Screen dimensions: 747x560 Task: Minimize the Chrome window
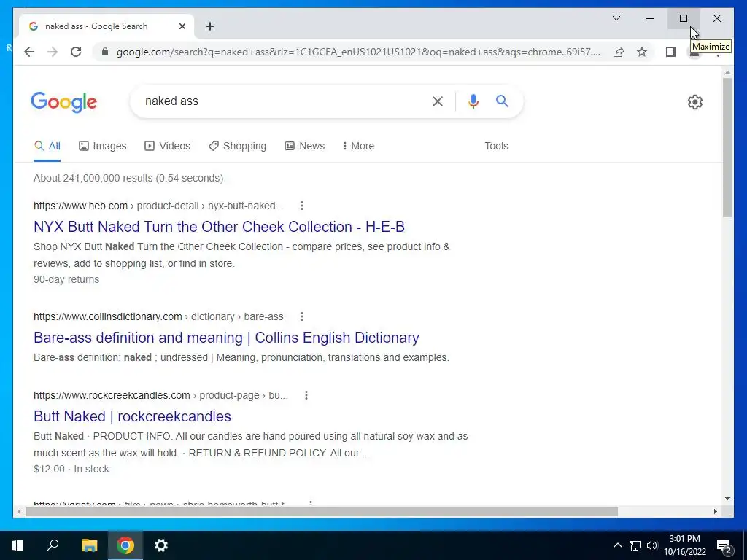pyautogui.click(x=650, y=18)
